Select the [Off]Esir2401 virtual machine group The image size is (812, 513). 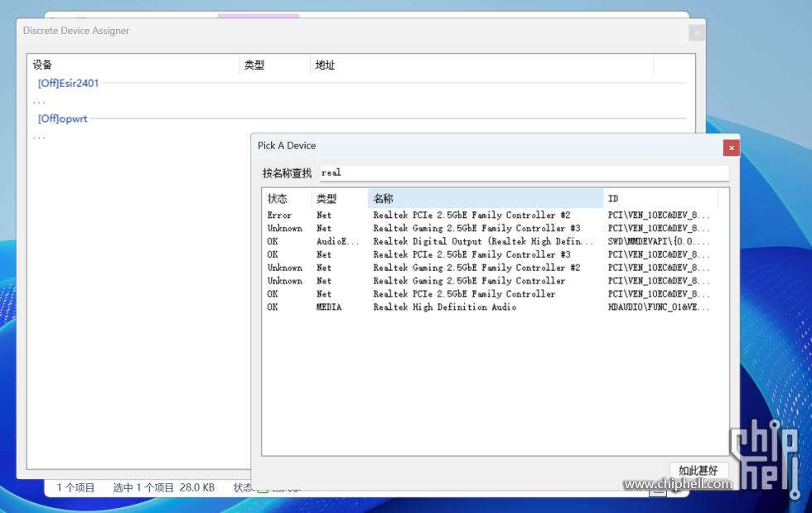[x=68, y=84]
